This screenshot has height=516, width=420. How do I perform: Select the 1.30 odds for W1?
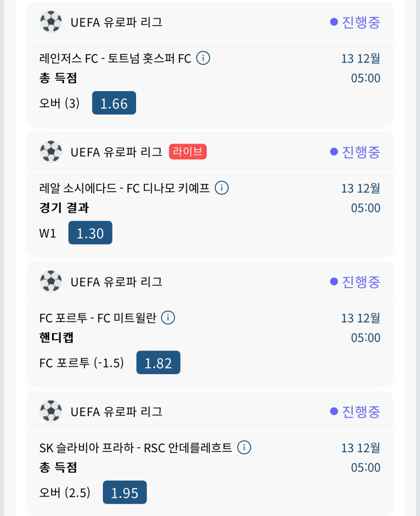90,233
